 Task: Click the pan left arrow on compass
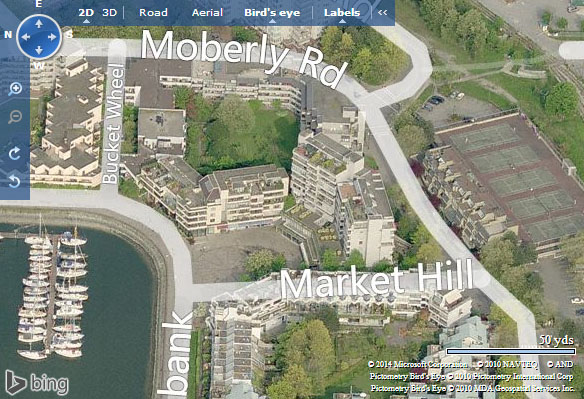point(26,37)
